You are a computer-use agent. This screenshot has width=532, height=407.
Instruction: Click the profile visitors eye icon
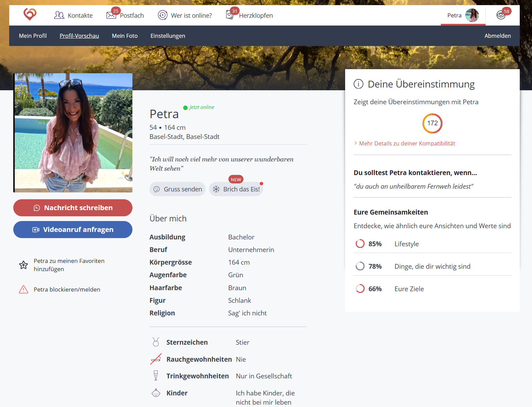click(501, 15)
